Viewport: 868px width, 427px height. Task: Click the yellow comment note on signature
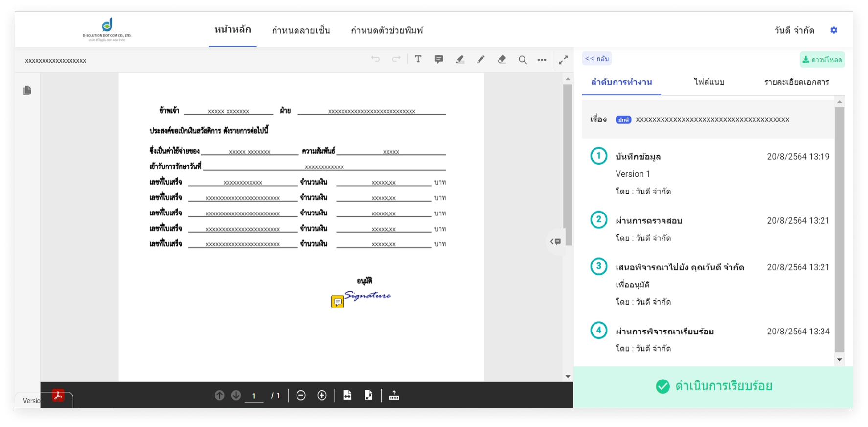(338, 302)
